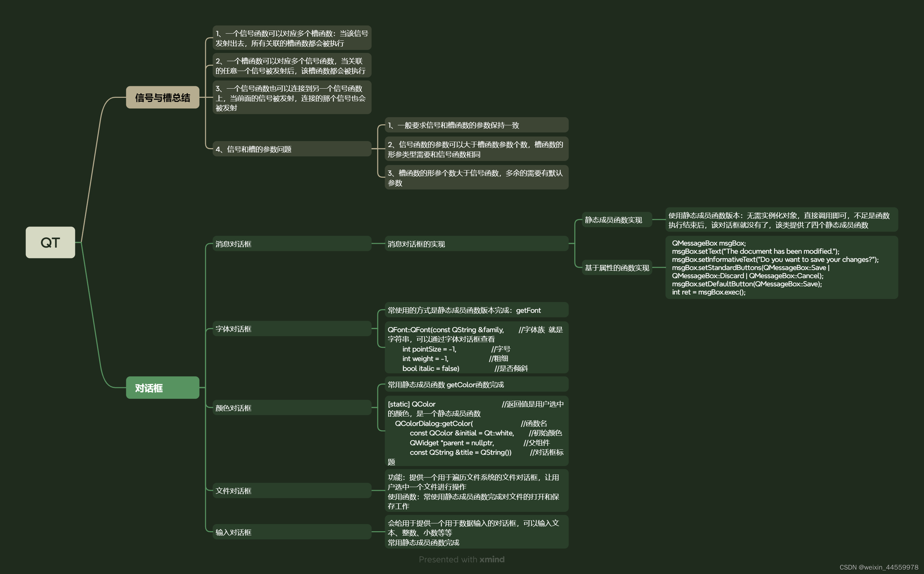Select the 4、信号和槽的参数问题 node
The height and width of the screenshot is (574, 924).
(292, 149)
